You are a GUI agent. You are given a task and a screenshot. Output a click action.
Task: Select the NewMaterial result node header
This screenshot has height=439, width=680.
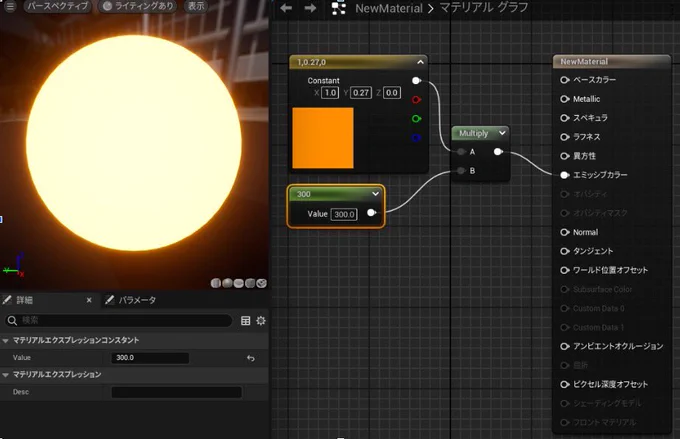click(611, 62)
